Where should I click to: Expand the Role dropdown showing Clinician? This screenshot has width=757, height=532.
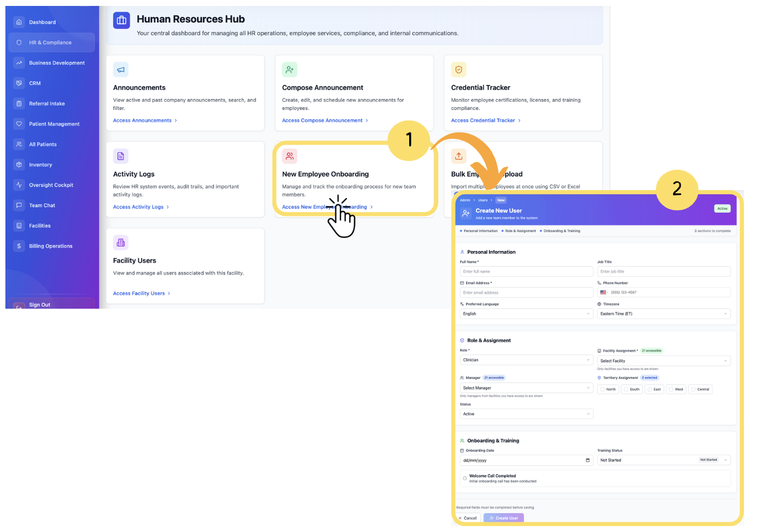coord(526,360)
